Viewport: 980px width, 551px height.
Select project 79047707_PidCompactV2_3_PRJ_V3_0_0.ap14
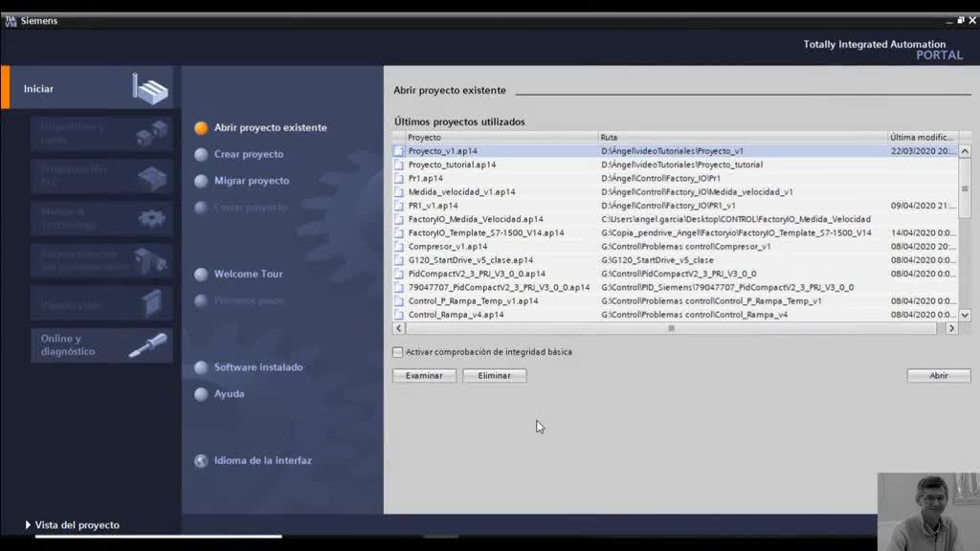tap(499, 287)
